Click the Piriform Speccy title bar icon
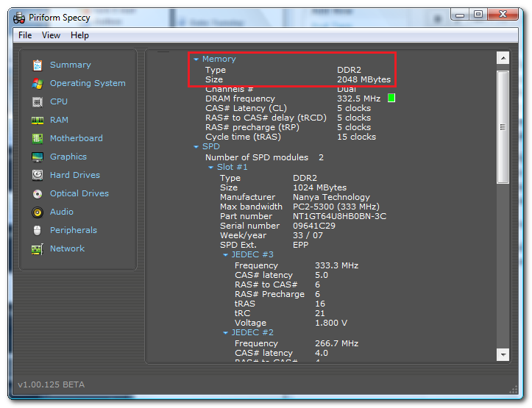 coord(19,18)
